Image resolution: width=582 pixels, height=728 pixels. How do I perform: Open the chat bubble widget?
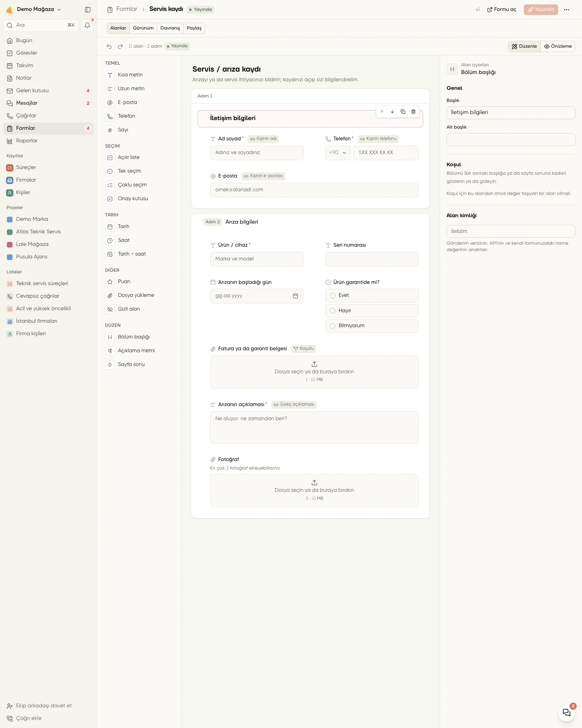(567, 713)
